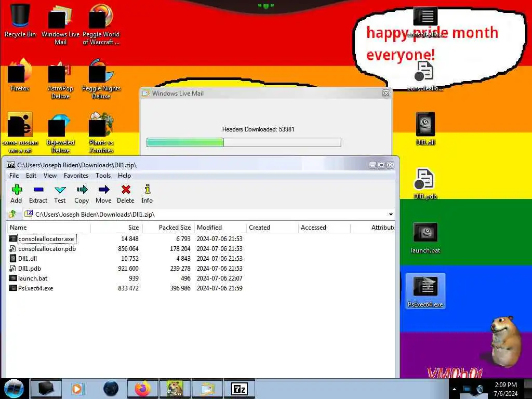Select the Plants vs Zombies desktop icon

point(101,133)
